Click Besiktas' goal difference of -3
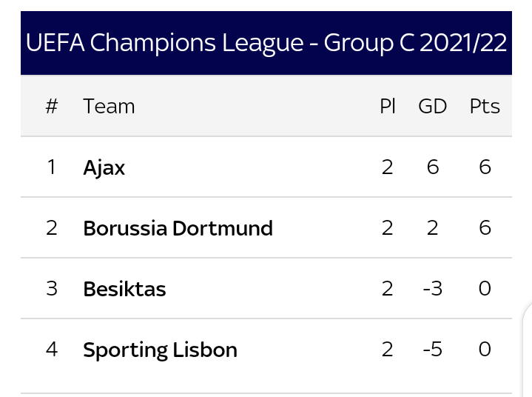This screenshot has width=532, height=397. [433, 288]
